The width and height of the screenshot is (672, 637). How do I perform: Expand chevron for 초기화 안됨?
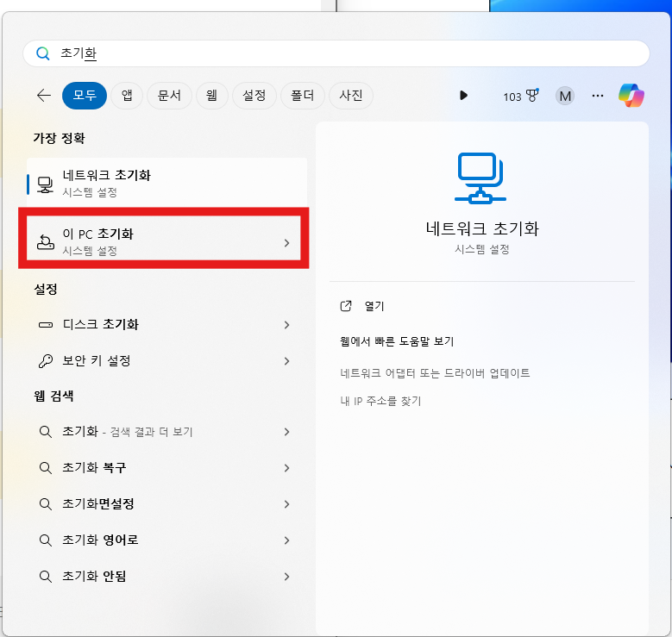click(x=286, y=577)
